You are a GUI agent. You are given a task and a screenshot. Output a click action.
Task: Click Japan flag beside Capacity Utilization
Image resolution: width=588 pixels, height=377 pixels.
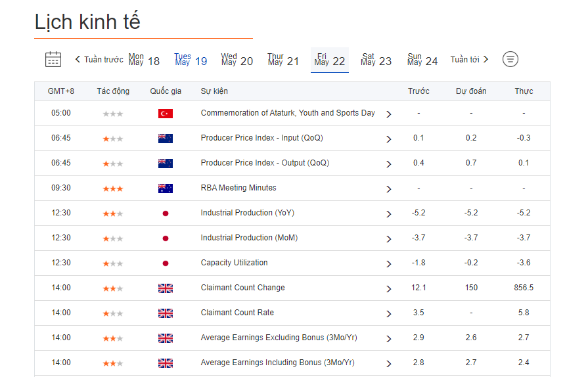166,263
